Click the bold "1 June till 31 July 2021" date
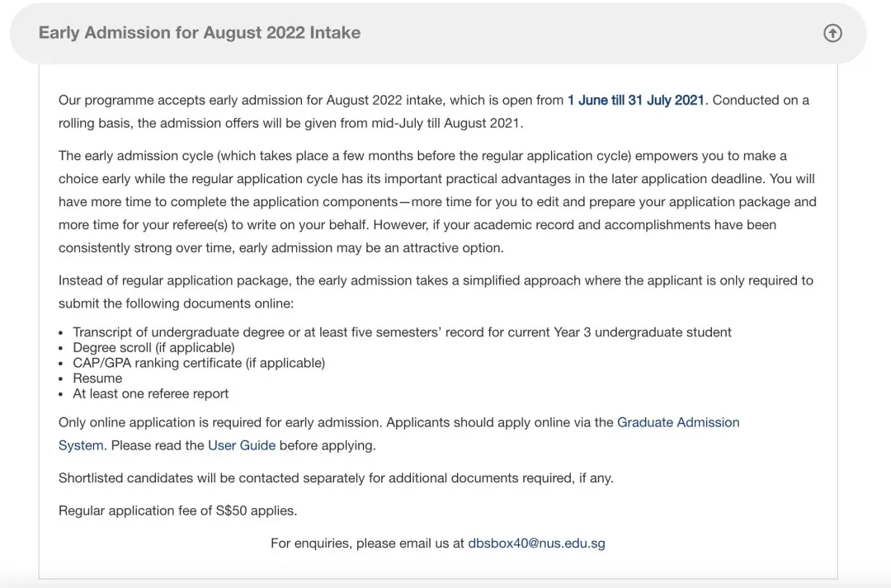 (635, 100)
